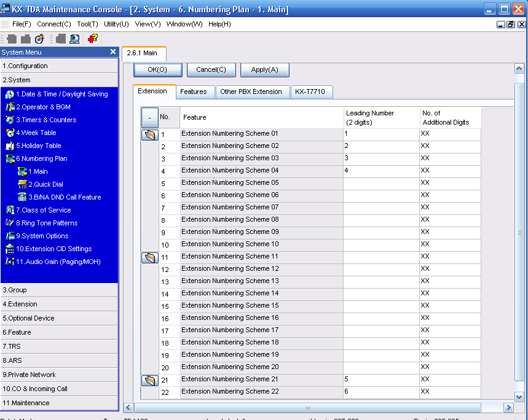Expand 9.Private Network menu section
Image resolution: width=528 pixels, height=420 pixels.
(x=59, y=375)
